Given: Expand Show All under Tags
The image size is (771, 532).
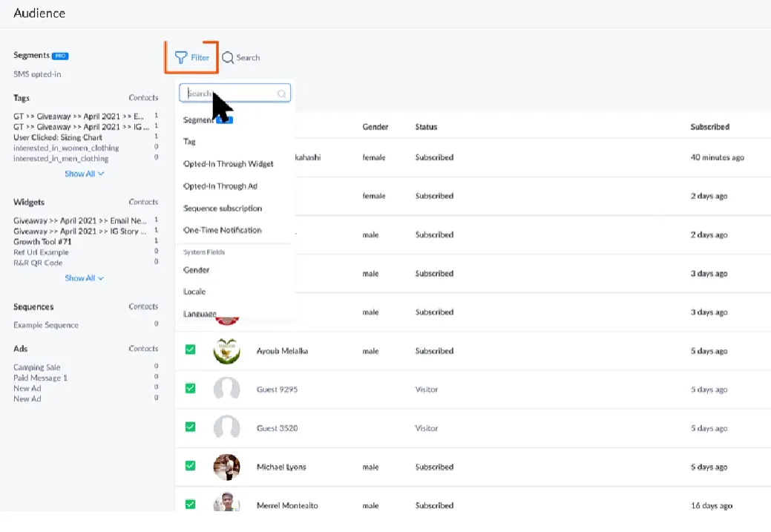Looking at the screenshot, I should (x=84, y=174).
